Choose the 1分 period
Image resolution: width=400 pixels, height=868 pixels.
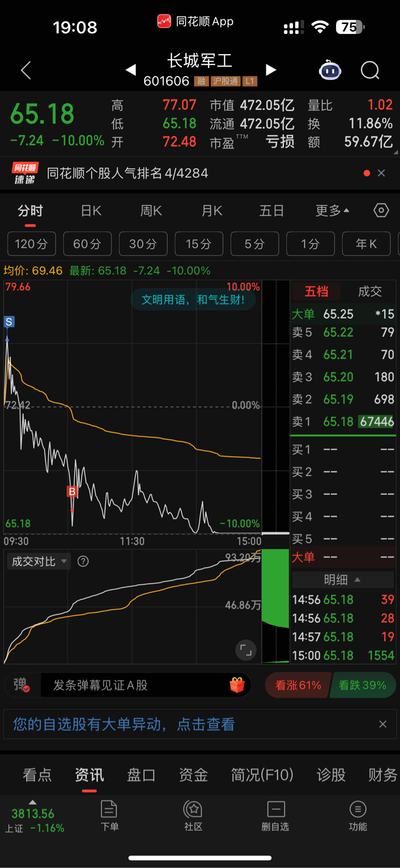point(310,244)
